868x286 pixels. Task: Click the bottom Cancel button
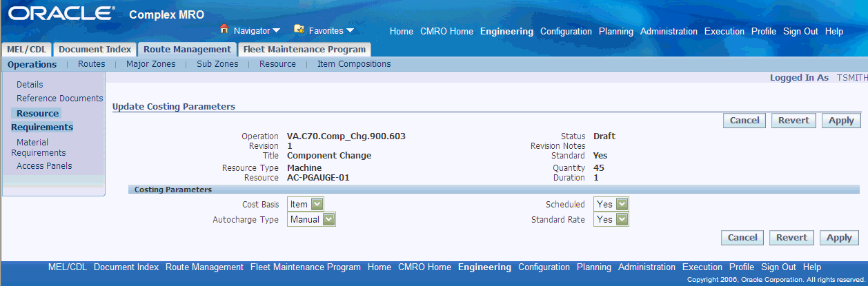point(742,237)
